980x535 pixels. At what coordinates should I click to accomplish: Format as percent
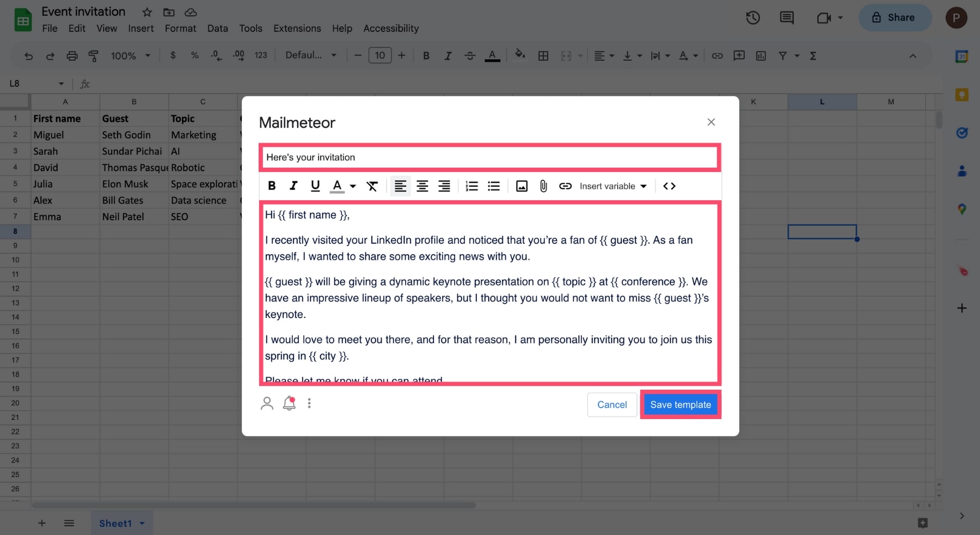[195, 55]
